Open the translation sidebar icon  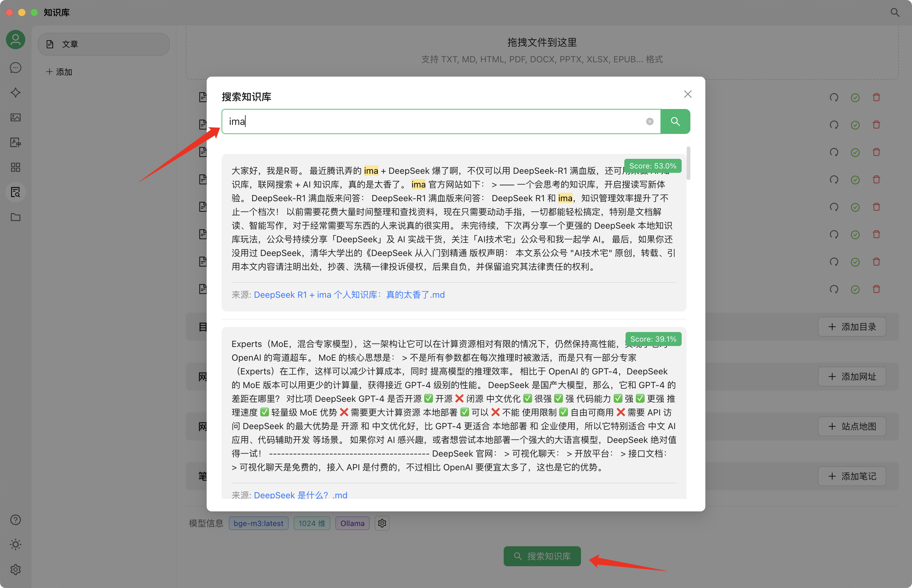(x=15, y=142)
